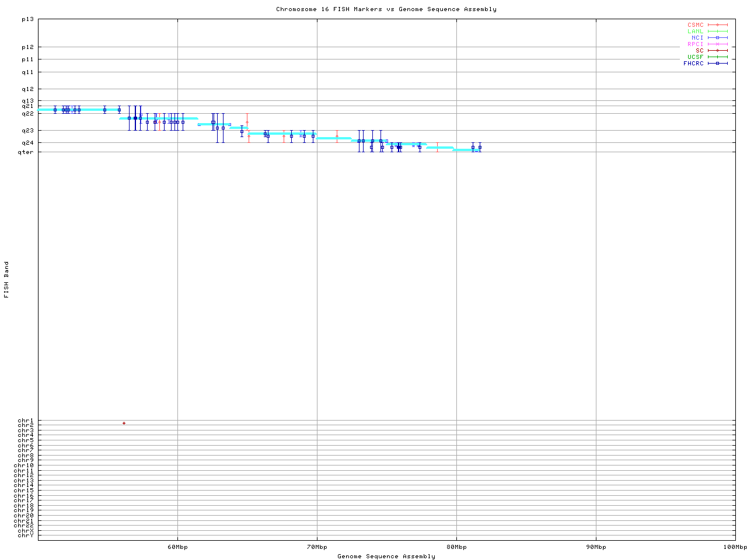Click the NCI legend square marker
Image resolution: width=747 pixels, height=560 pixels.
tap(718, 38)
